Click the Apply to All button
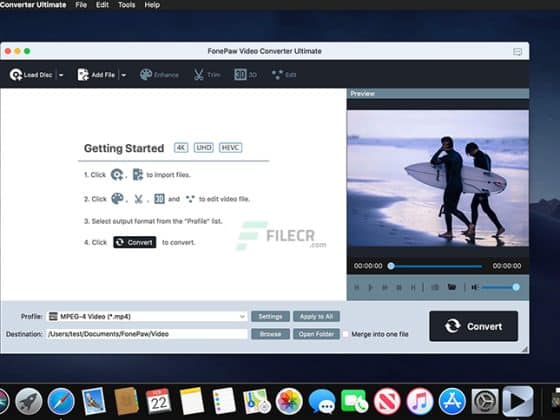 pos(316,316)
